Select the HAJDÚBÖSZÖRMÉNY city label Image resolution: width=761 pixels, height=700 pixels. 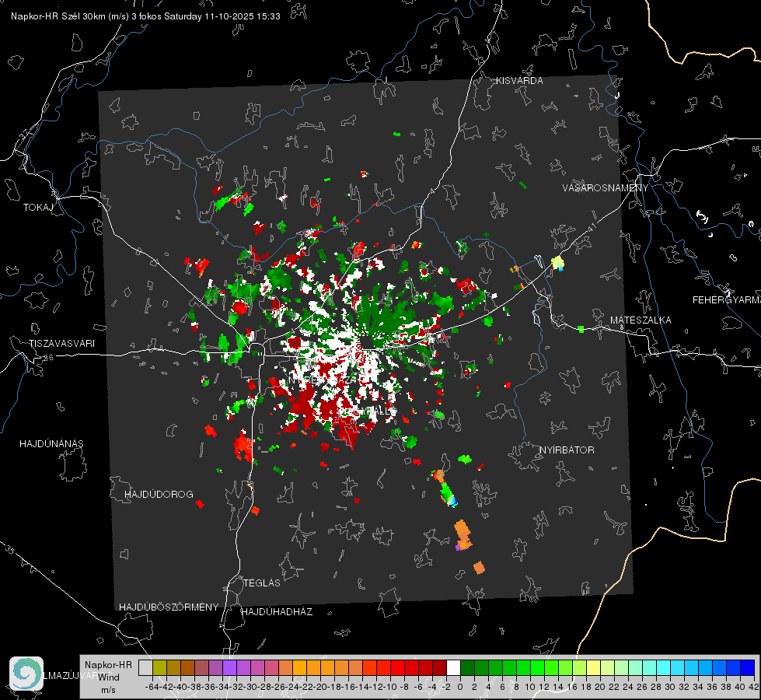coord(169,607)
